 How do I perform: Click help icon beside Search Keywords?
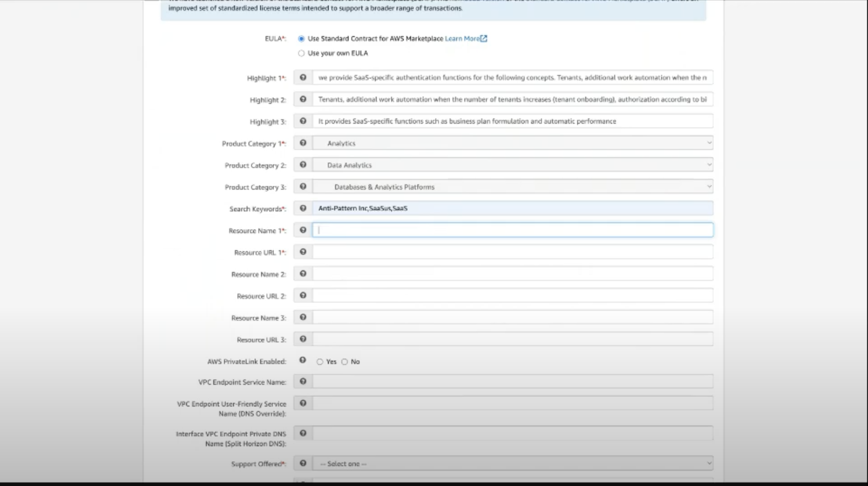(303, 208)
